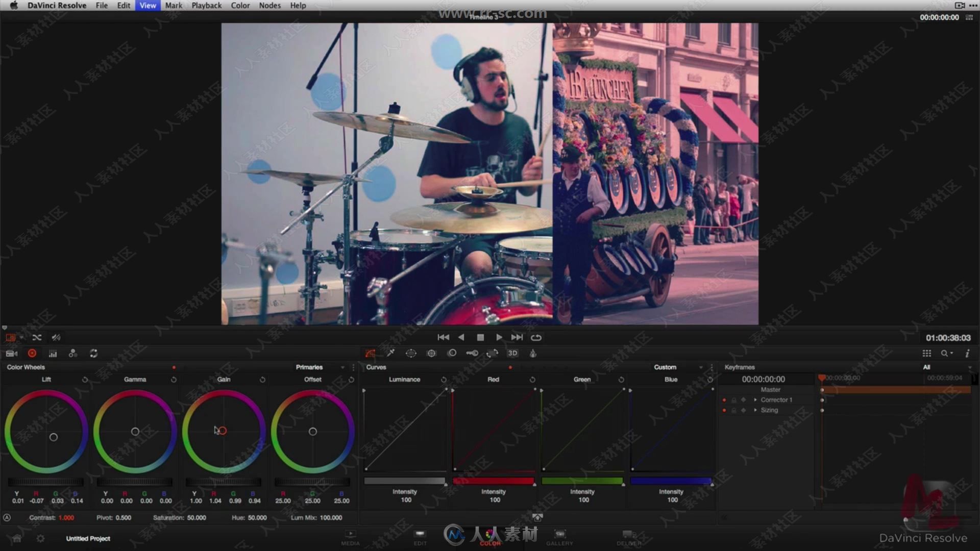Adjust the Luminance intensity slider
Screen dimensions: 980x551
tap(405, 481)
